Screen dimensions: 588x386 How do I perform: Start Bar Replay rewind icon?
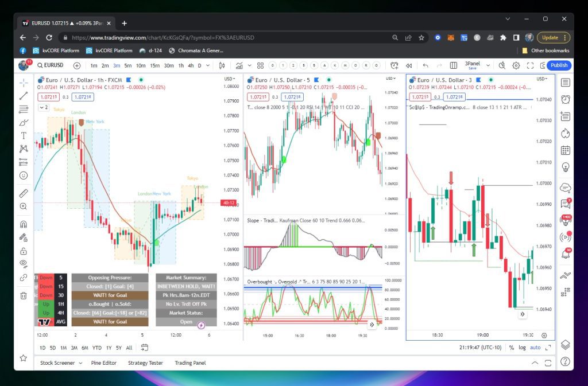(x=409, y=65)
